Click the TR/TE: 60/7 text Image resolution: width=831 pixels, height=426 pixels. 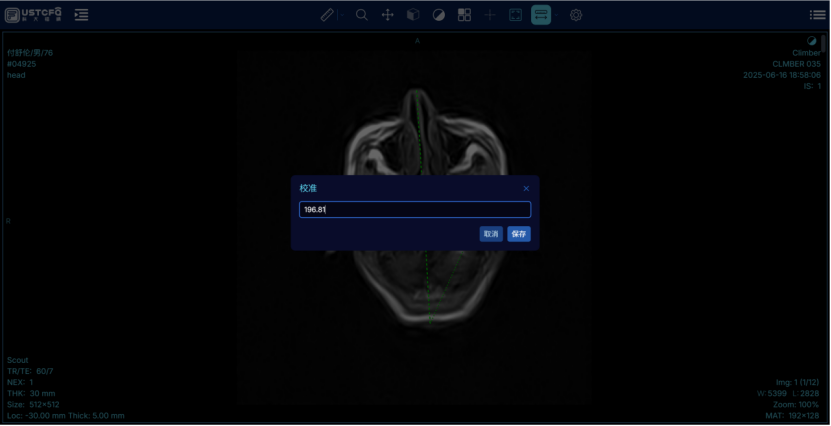30,371
